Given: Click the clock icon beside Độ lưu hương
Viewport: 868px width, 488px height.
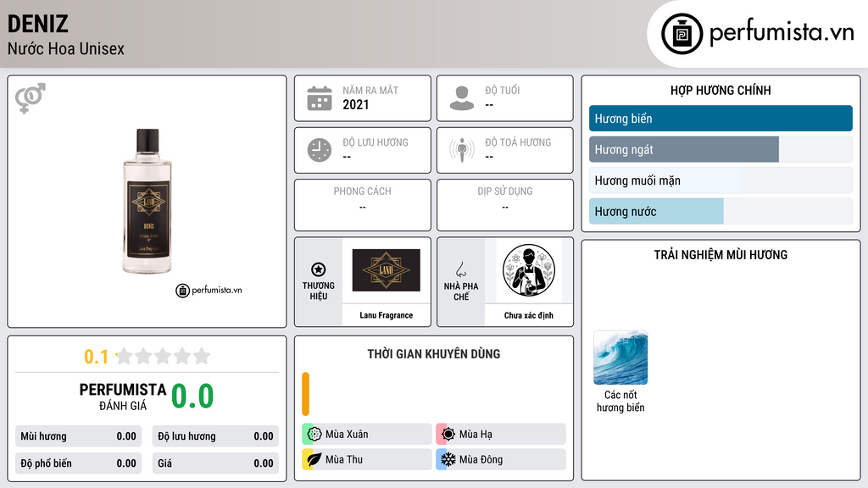Looking at the screenshot, I should click(x=320, y=150).
